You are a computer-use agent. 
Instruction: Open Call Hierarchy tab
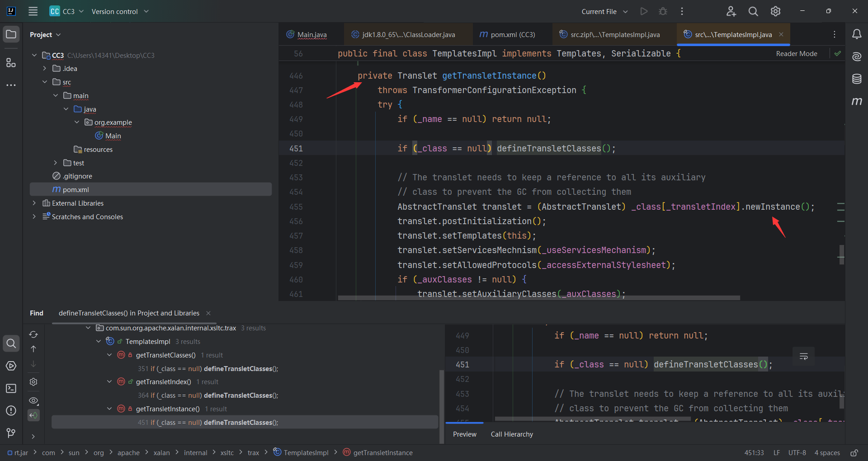(512, 434)
